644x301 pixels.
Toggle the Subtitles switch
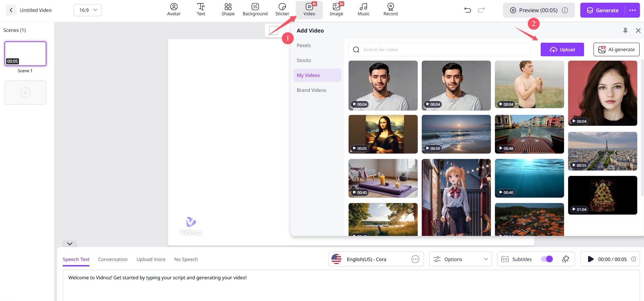click(547, 259)
